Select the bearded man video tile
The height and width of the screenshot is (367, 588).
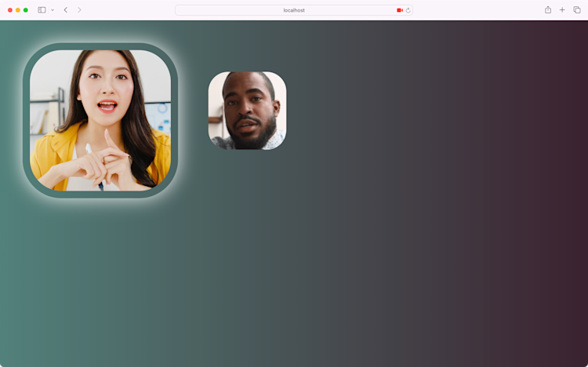[x=247, y=111]
